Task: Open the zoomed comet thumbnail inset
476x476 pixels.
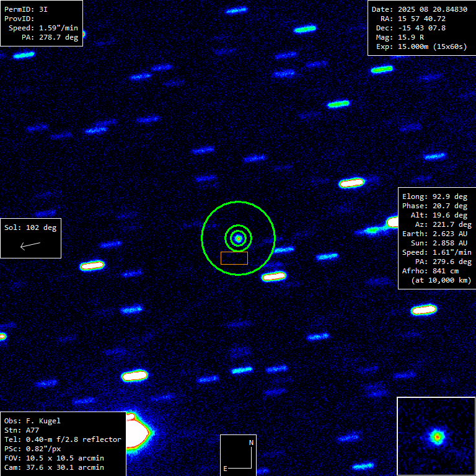Action: (436, 436)
